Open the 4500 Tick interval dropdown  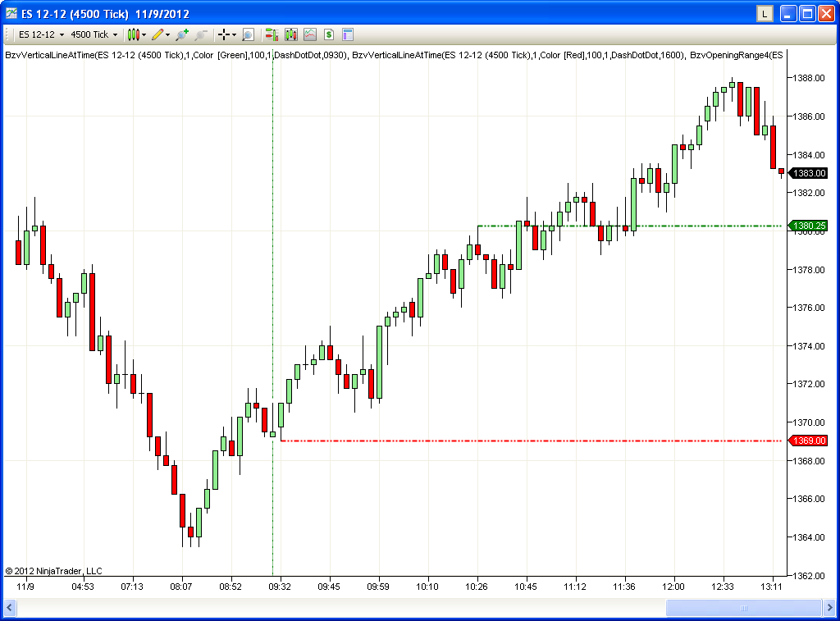click(94, 34)
